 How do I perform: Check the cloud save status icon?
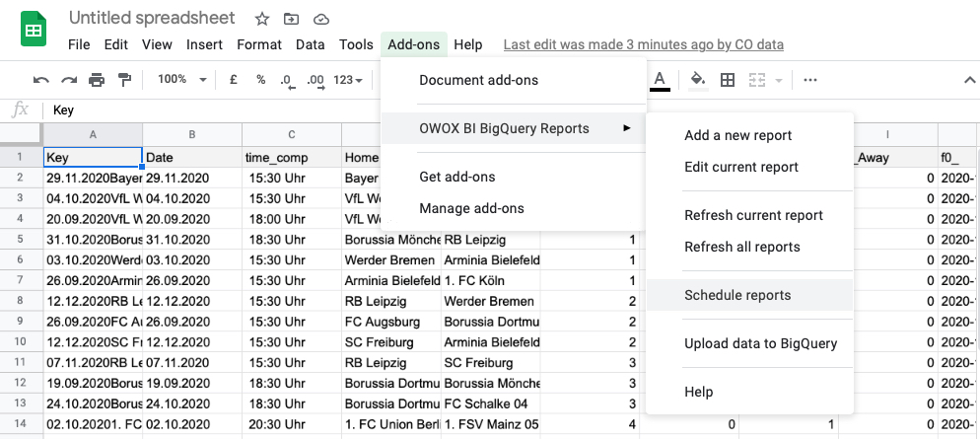[x=321, y=19]
